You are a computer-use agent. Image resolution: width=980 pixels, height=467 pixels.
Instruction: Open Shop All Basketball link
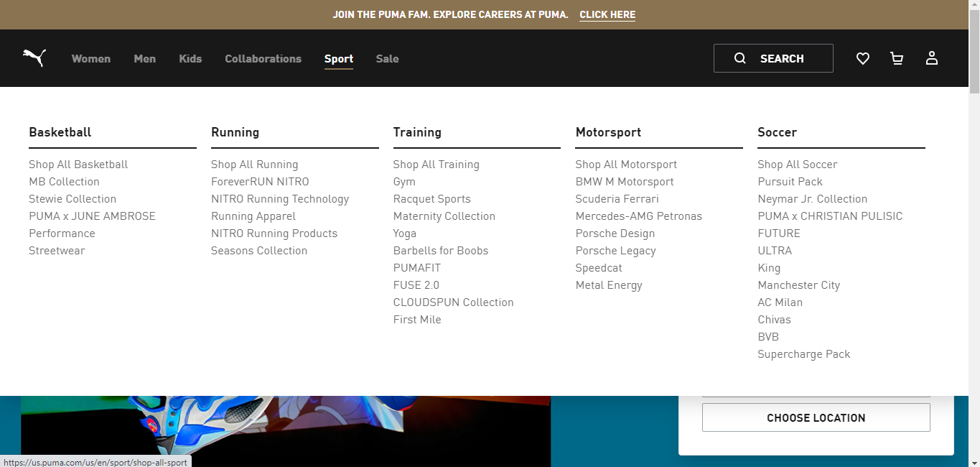pos(78,165)
